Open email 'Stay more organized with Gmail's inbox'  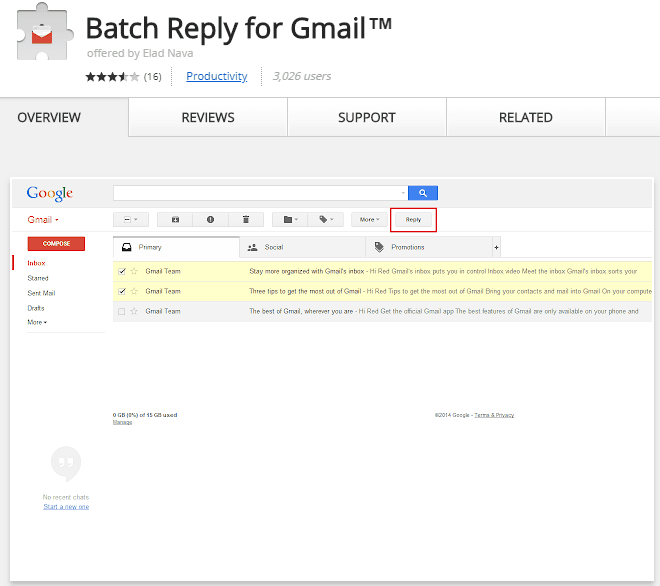(x=383, y=272)
